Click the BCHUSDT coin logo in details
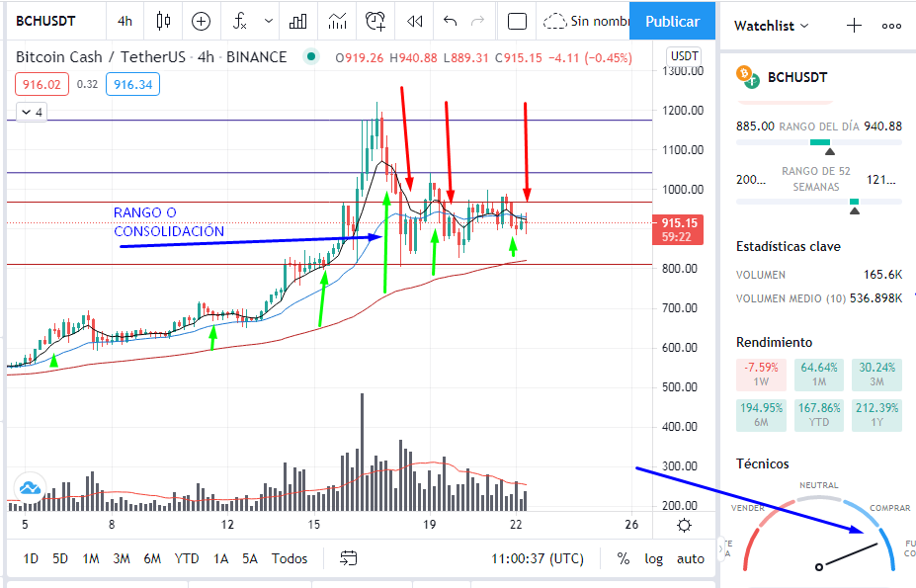This screenshot has height=588, width=916. point(747,76)
